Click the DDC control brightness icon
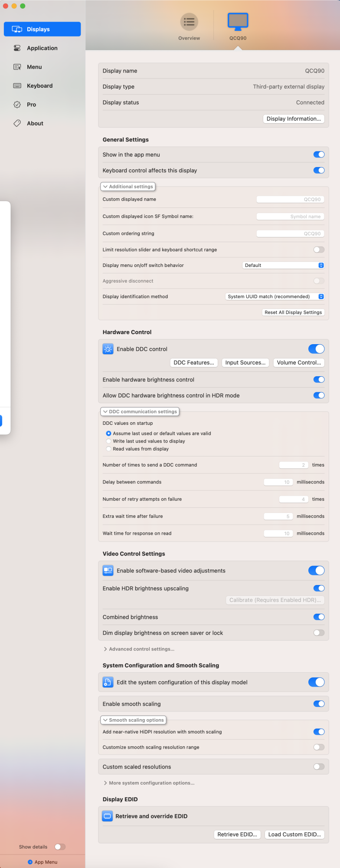This screenshot has height=868, width=340. [108, 349]
